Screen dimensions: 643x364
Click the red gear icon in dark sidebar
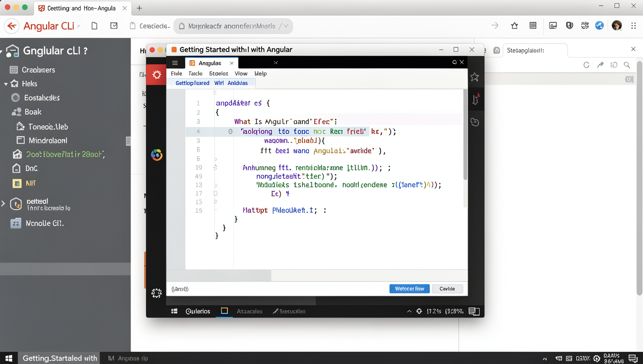pos(156,74)
